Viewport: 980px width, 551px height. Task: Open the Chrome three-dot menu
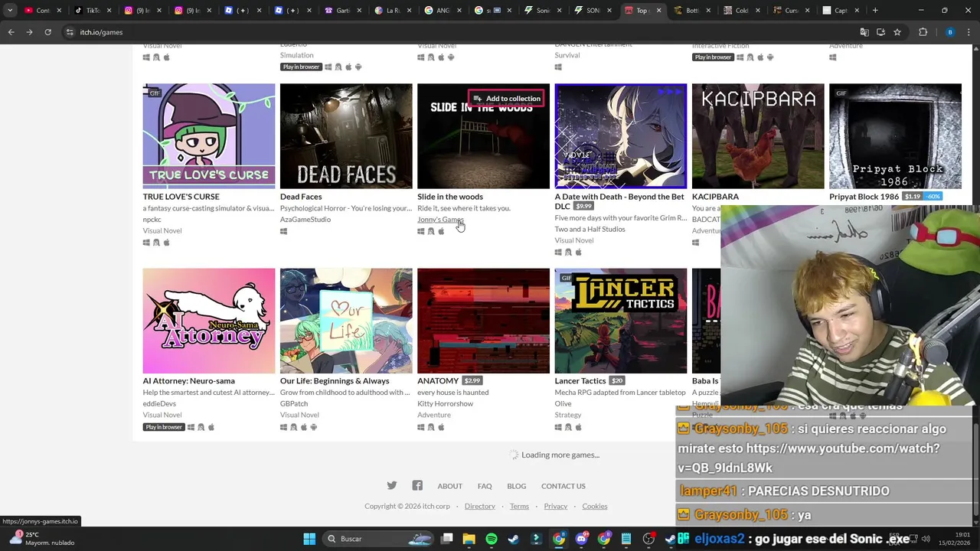(968, 32)
